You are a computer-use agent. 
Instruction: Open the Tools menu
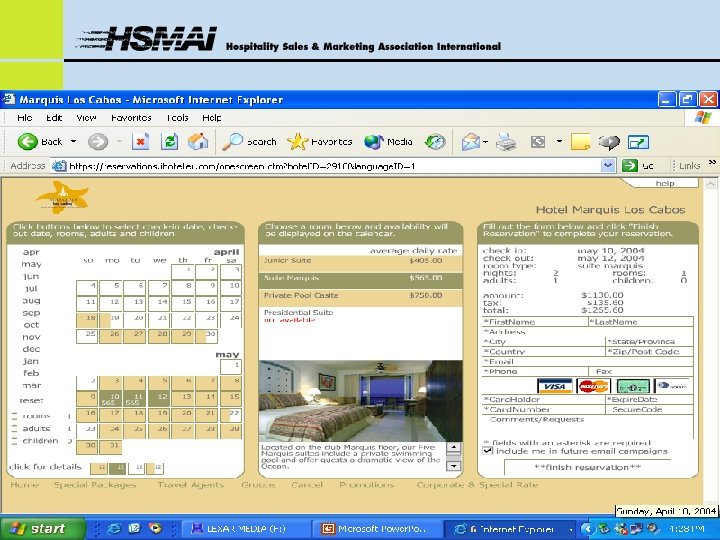point(178,118)
